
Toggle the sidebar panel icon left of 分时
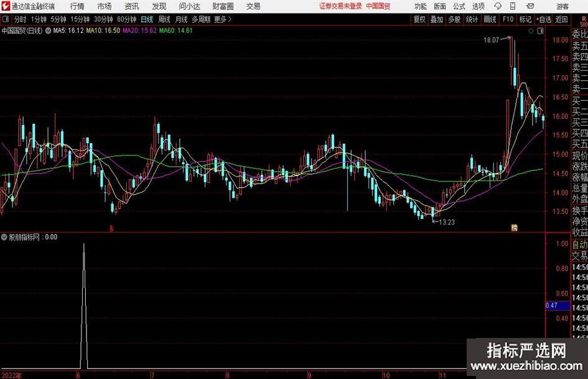click(x=6, y=19)
